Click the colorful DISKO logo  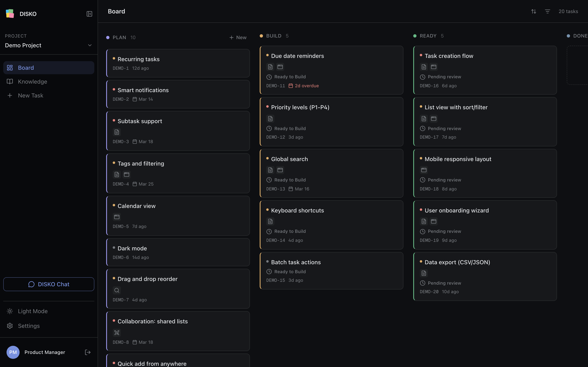pos(10,14)
